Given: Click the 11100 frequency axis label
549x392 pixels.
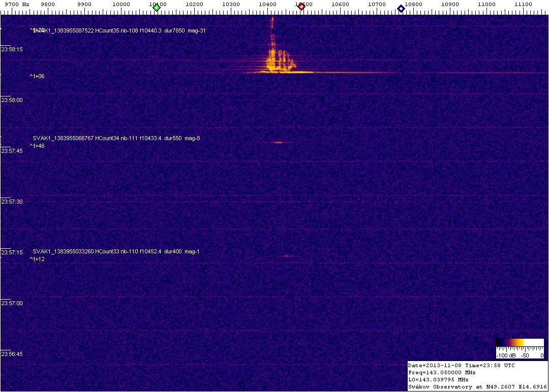Looking at the screenshot, I should click(523, 4).
